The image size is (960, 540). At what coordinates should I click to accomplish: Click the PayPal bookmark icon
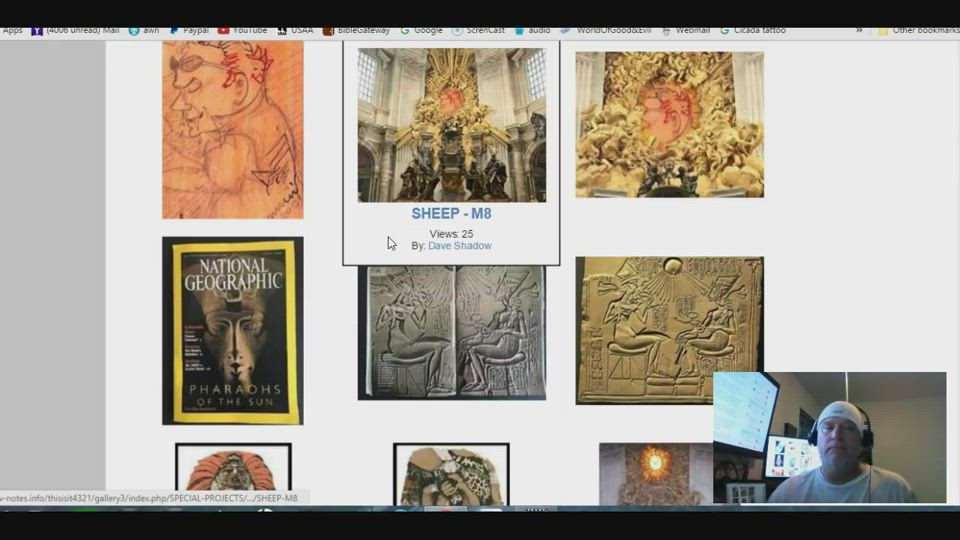(175, 31)
